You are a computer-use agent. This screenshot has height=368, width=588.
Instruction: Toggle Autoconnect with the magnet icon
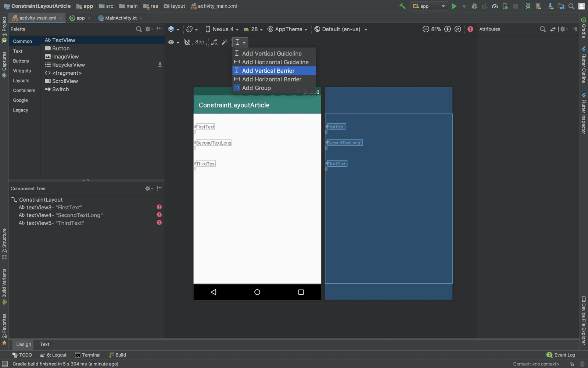point(187,42)
